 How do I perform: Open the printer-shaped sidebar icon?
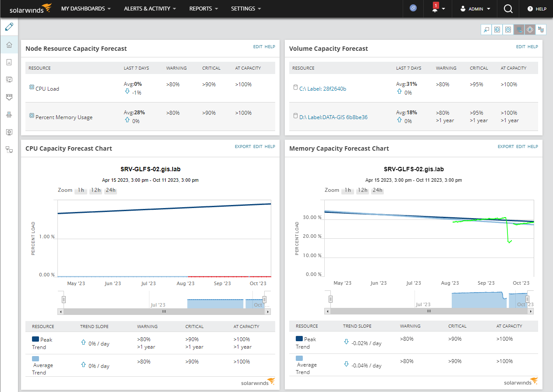click(x=9, y=114)
